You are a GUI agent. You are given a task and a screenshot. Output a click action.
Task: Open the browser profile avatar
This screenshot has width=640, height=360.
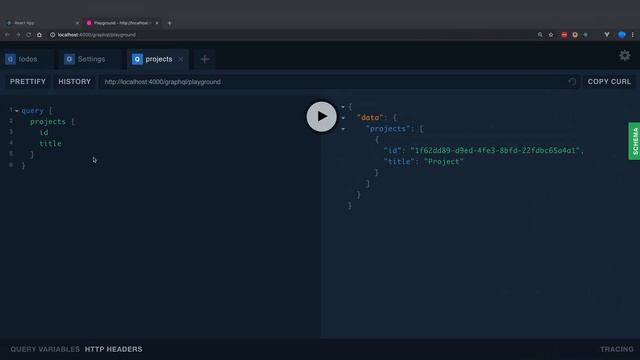[x=621, y=35]
